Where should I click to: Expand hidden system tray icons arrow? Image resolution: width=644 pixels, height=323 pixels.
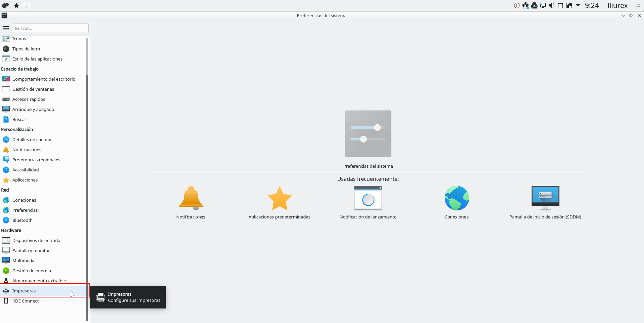coord(578,5)
